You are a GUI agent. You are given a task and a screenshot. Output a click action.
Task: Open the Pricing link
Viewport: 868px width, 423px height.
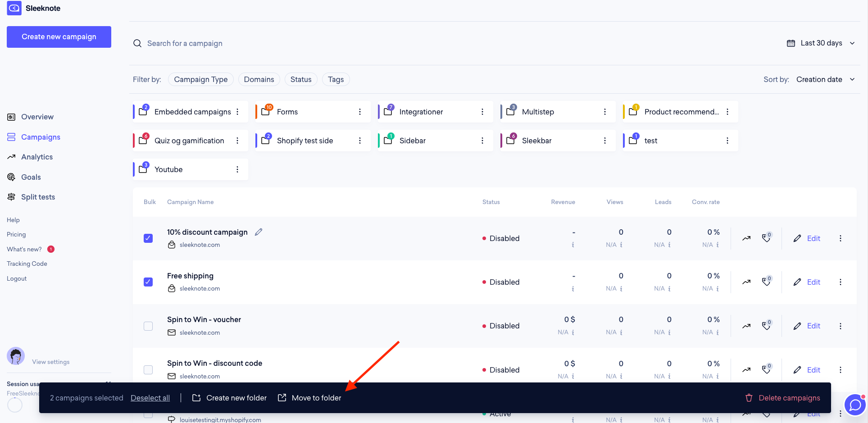click(x=16, y=234)
